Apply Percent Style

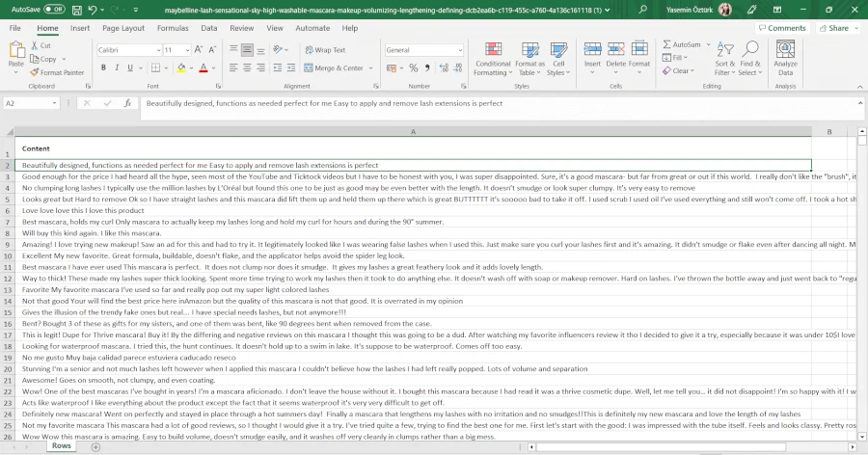414,68
